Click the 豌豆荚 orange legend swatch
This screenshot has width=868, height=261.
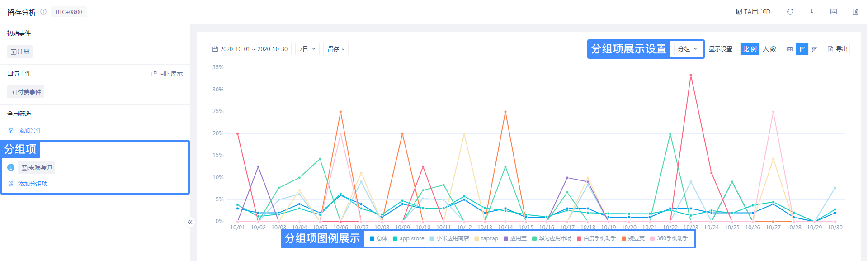pos(624,239)
